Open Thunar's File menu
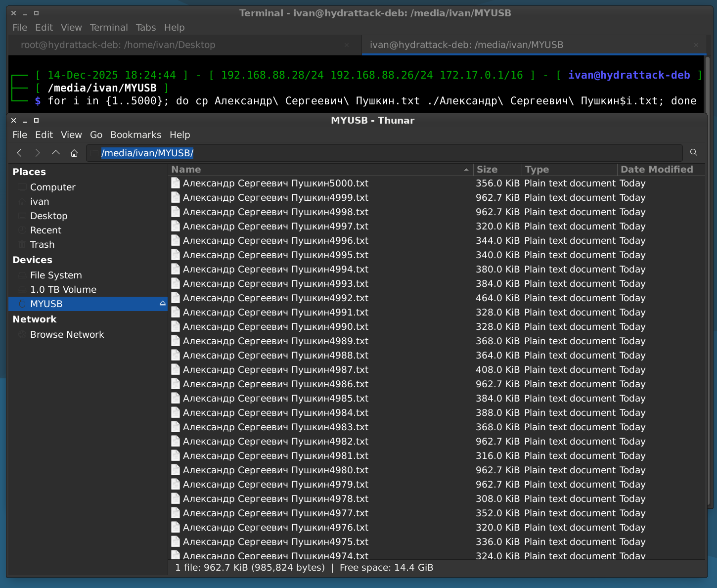 tap(20, 135)
